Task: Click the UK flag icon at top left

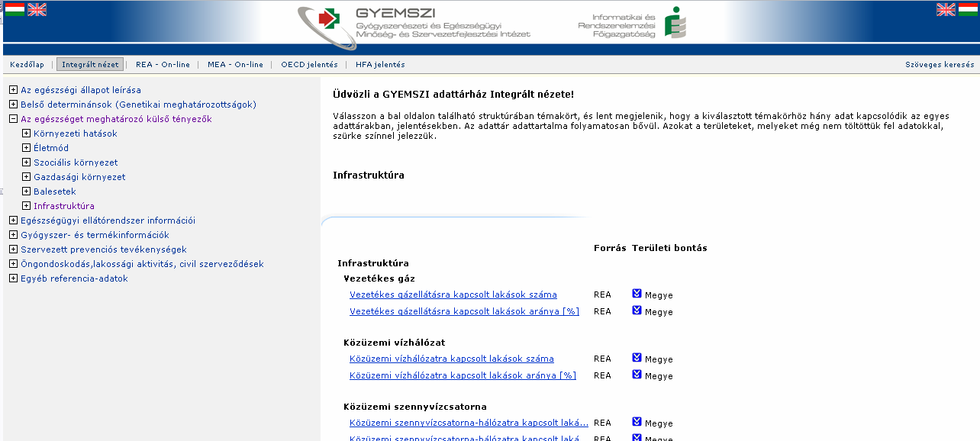Action: 37,9
